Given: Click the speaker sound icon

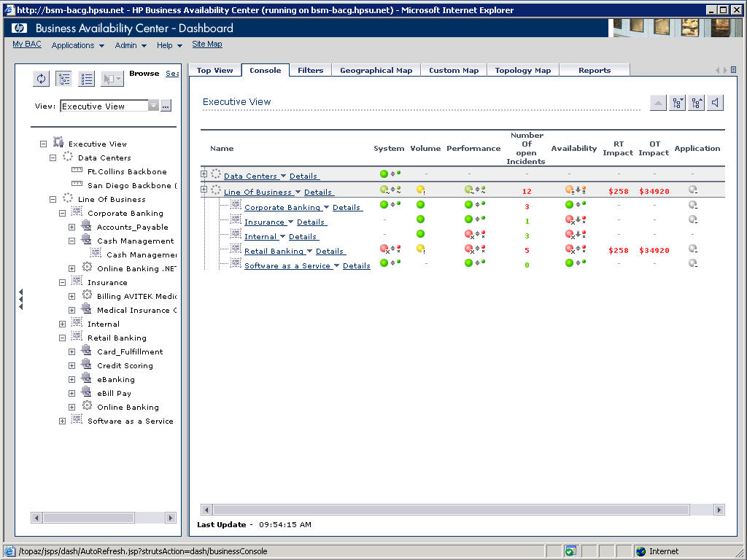Looking at the screenshot, I should pyautogui.click(x=716, y=102).
